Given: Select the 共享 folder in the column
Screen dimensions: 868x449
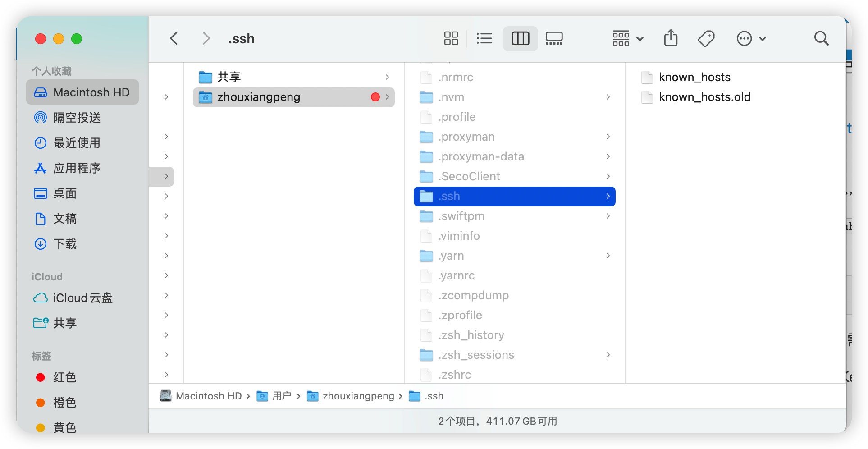Looking at the screenshot, I should click(x=294, y=77).
